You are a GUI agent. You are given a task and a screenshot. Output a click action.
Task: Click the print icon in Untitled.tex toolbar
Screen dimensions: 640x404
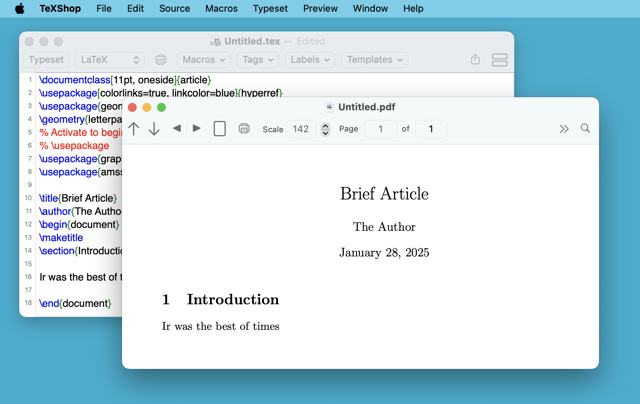pos(161,60)
